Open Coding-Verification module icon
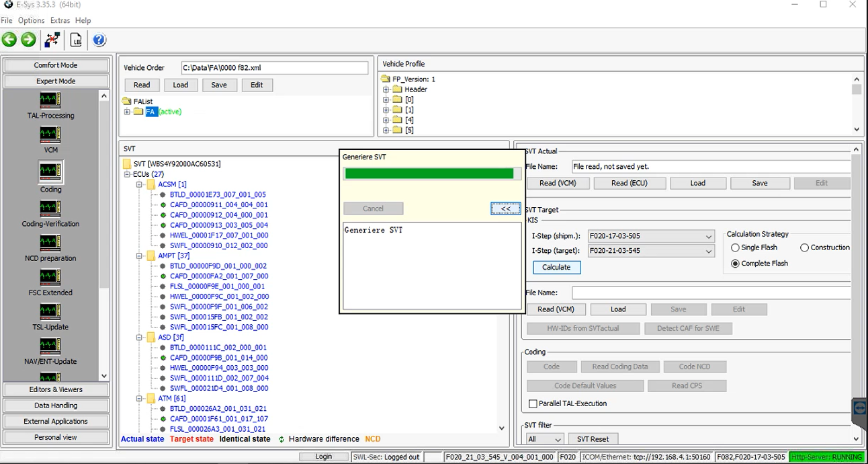868x464 pixels. pyautogui.click(x=50, y=208)
